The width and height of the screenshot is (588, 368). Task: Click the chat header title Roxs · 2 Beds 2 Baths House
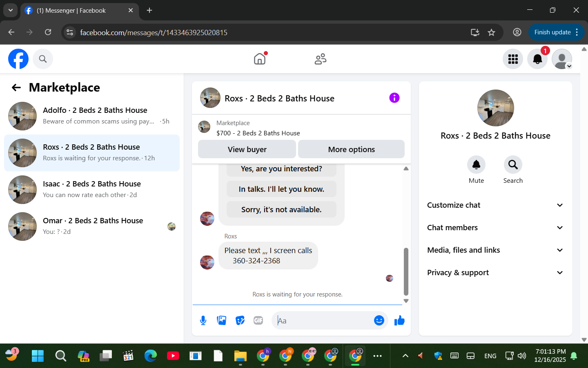point(279,98)
